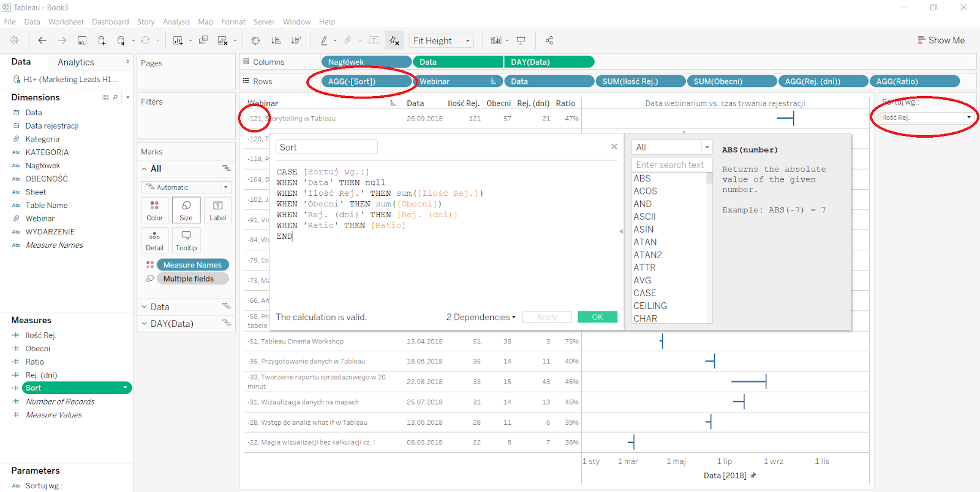Click the Share workbook icon

549,40
